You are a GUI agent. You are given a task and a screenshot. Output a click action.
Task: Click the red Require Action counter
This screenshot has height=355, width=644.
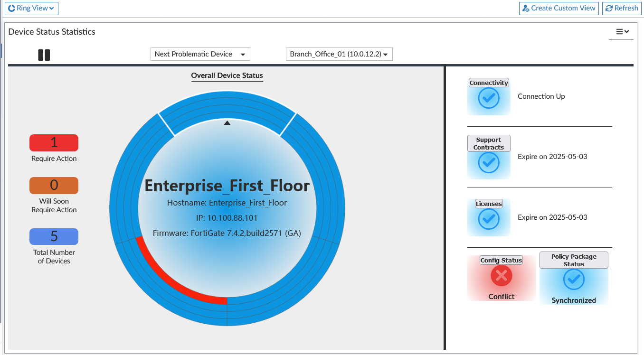click(x=54, y=142)
